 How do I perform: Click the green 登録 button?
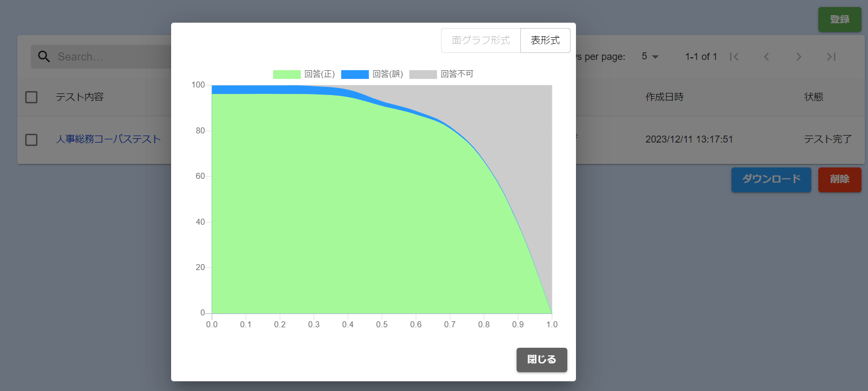coord(839,19)
